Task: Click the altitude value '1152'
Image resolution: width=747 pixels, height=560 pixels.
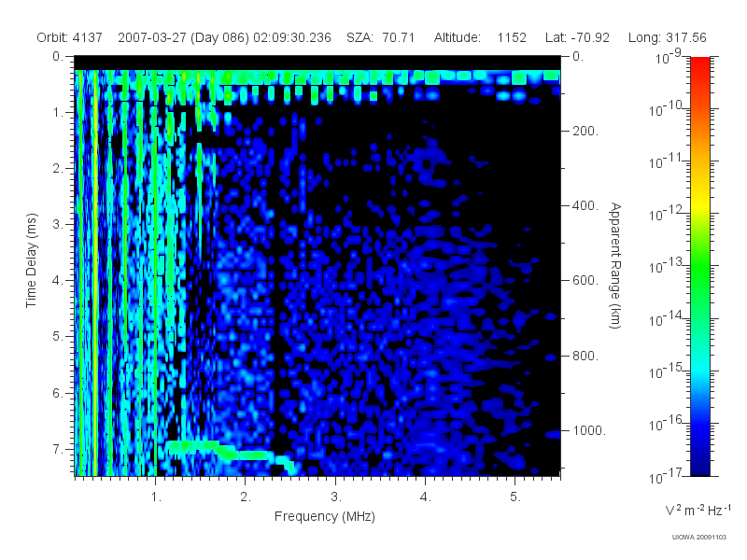Action: click(x=512, y=37)
